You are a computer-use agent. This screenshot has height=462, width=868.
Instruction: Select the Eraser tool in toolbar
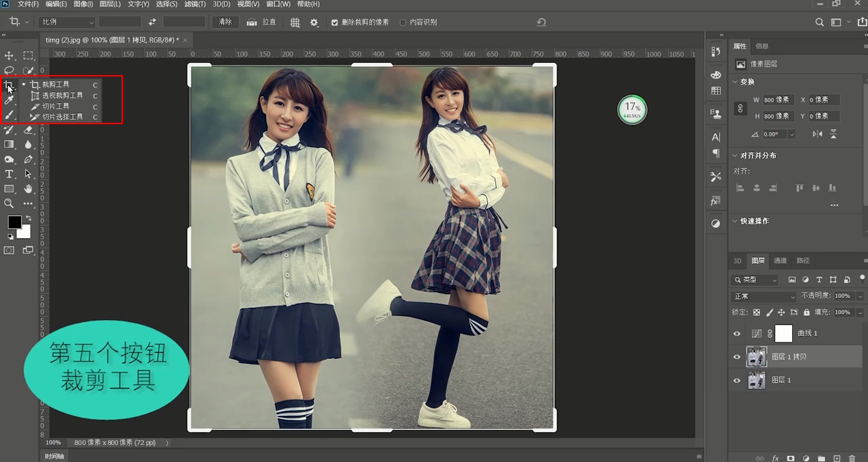tap(28, 130)
